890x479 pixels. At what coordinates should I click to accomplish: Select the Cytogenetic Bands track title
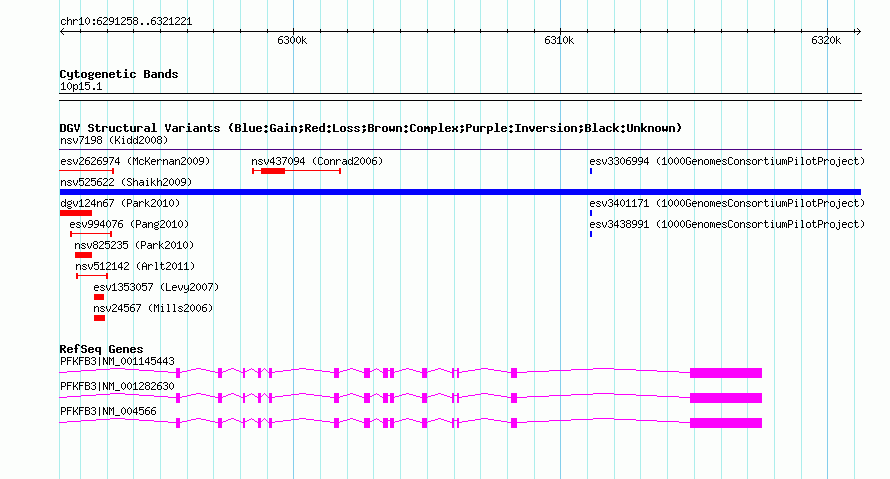[119, 74]
